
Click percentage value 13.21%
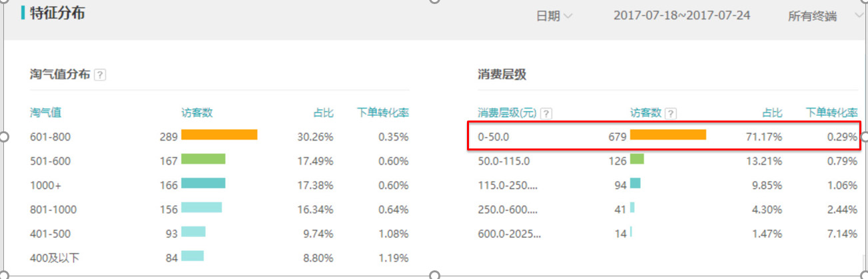pyautogui.click(x=764, y=161)
